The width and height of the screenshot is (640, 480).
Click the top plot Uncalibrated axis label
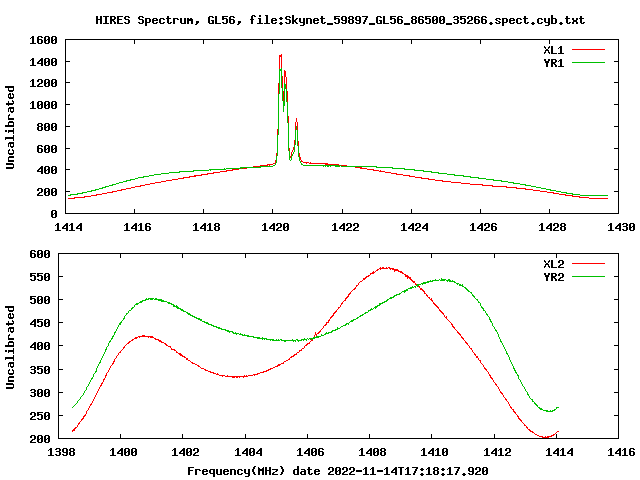(10, 127)
